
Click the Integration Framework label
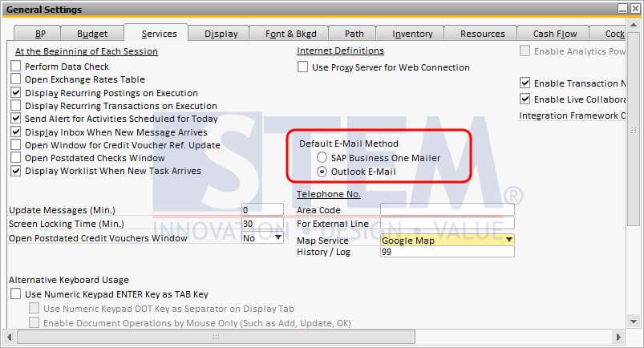click(x=572, y=115)
